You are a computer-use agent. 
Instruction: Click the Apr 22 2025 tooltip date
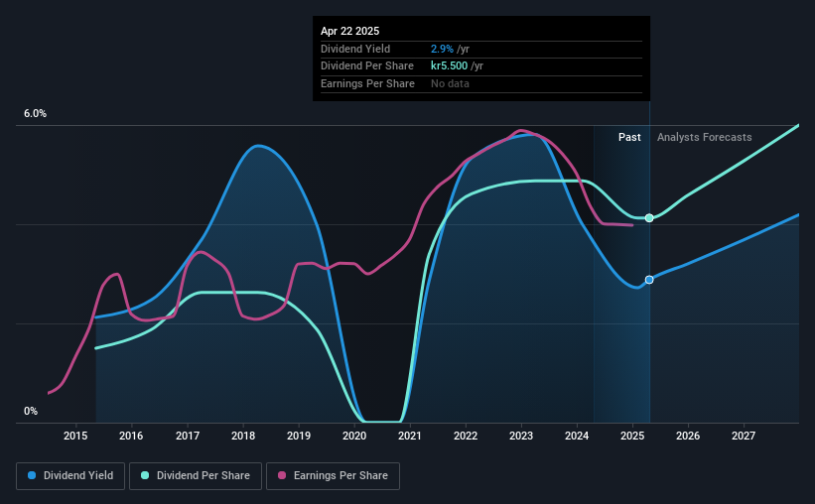click(349, 31)
